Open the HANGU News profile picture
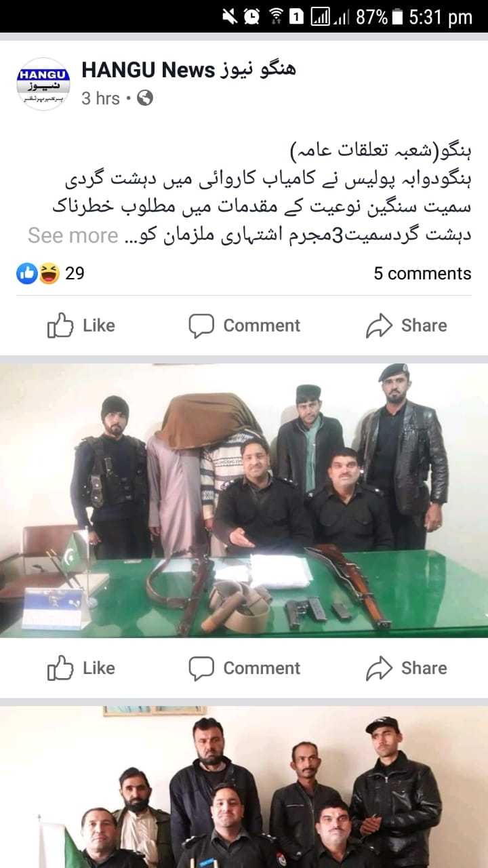 pyautogui.click(x=43, y=84)
